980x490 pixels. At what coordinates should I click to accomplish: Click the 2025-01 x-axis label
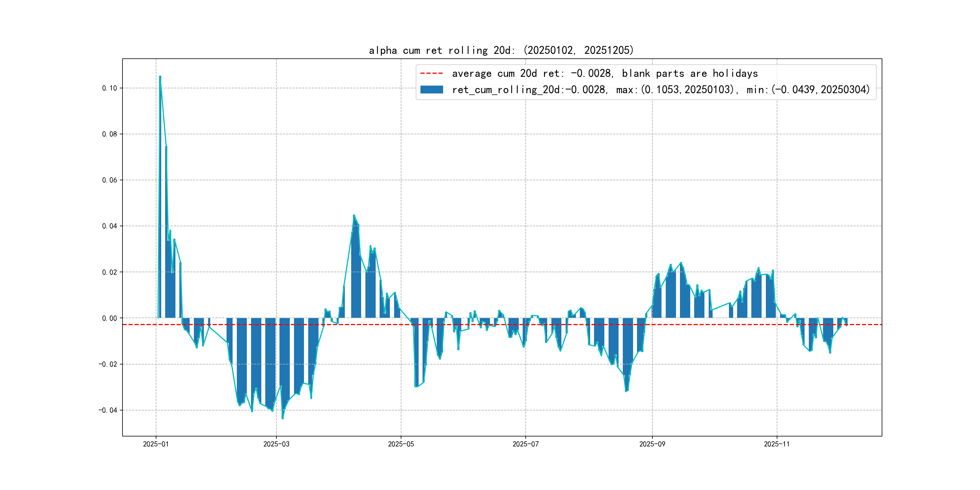coord(155,444)
